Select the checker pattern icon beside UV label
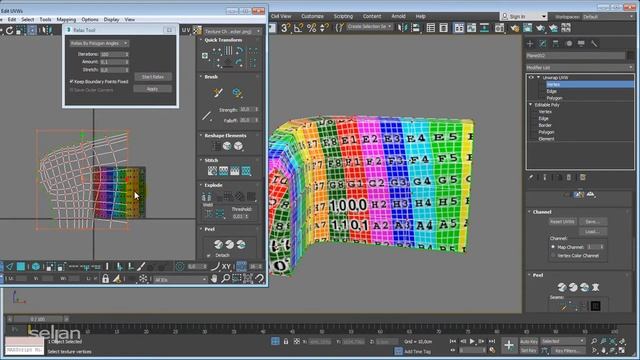Image resolution: width=640 pixels, height=360 pixels. click(x=198, y=30)
